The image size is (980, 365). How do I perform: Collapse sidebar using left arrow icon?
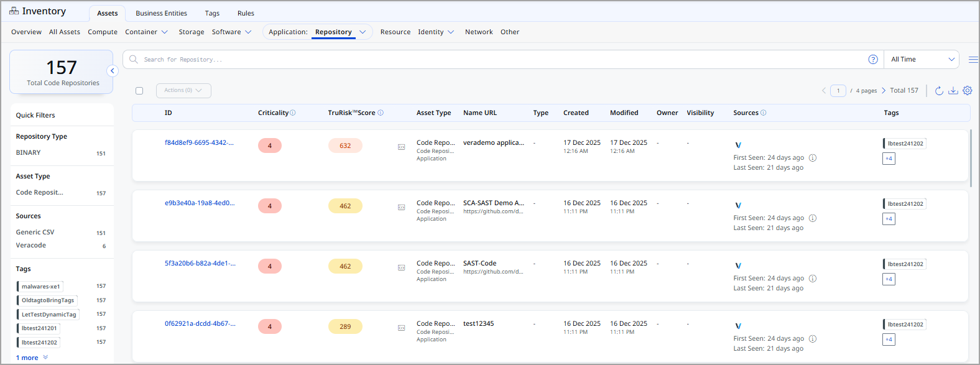tap(113, 71)
